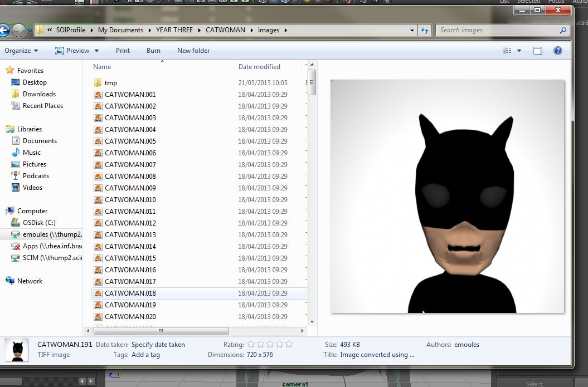588x387 pixels.
Task: Expand the arrow after YEAR THREE
Action: pos(199,30)
